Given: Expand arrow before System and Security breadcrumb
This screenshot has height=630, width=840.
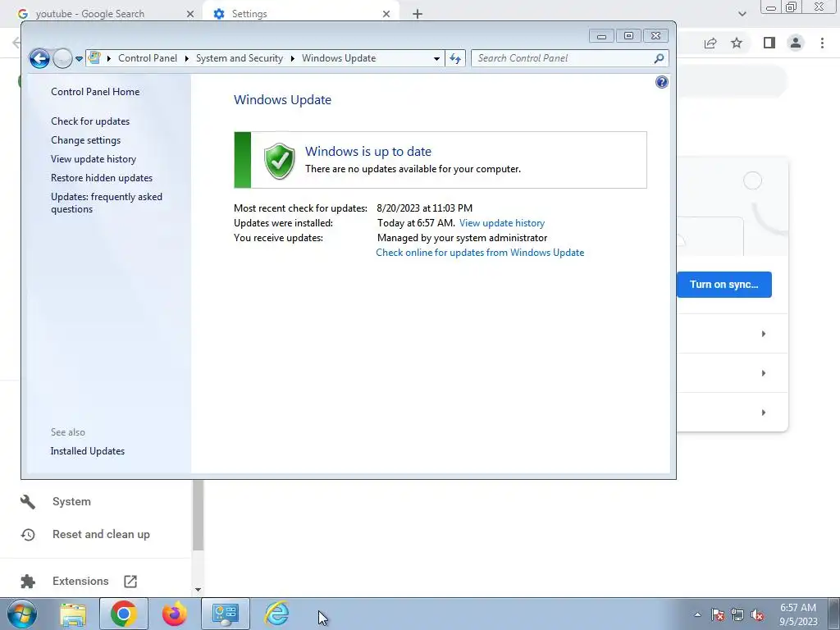Looking at the screenshot, I should pos(186,58).
